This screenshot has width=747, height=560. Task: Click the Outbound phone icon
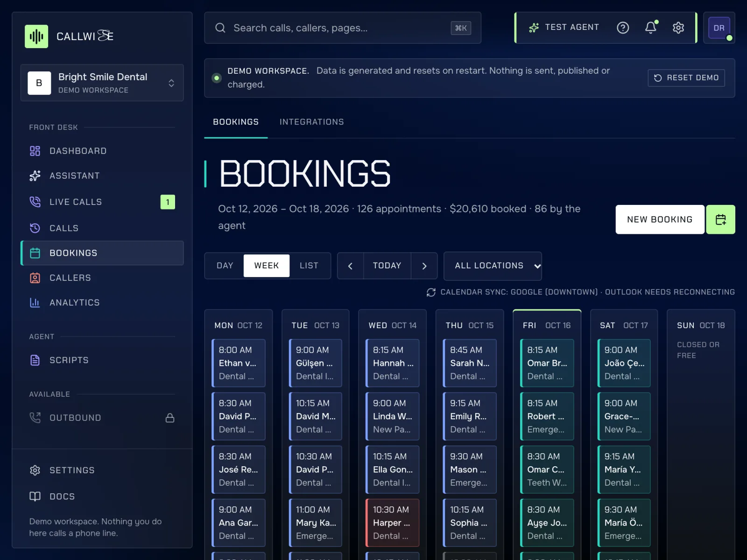[x=35, y=418]
